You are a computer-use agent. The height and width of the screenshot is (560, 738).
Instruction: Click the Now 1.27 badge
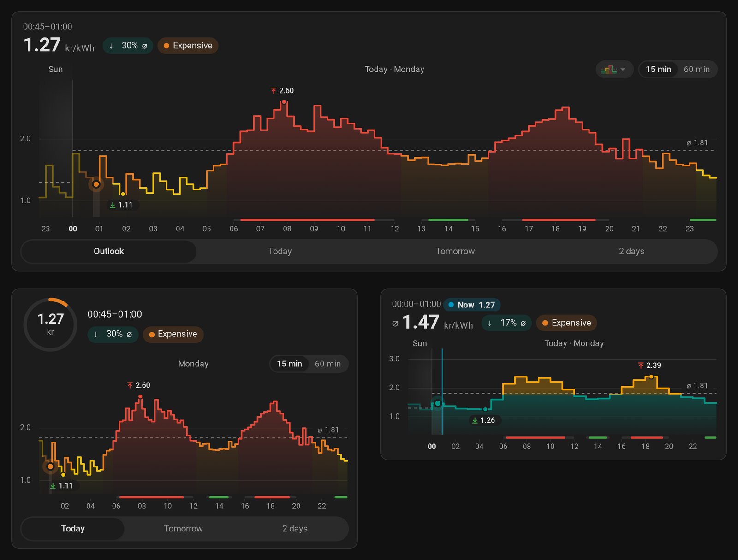click(x=472, y=305)
